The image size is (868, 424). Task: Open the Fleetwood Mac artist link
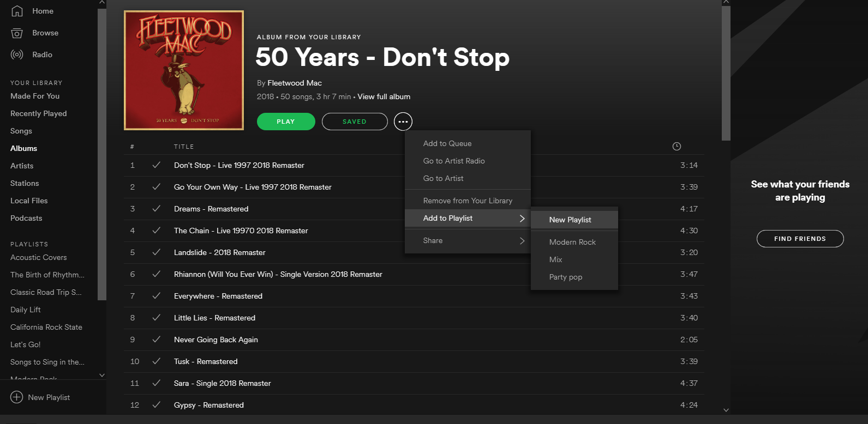295,83
